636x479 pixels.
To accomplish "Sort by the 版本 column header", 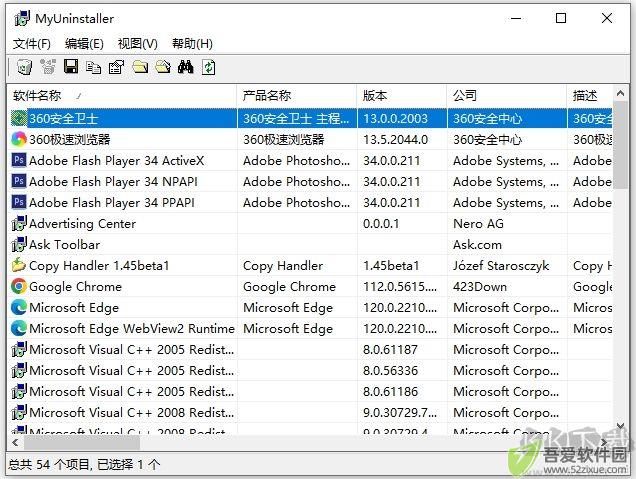I will point(402,96).
